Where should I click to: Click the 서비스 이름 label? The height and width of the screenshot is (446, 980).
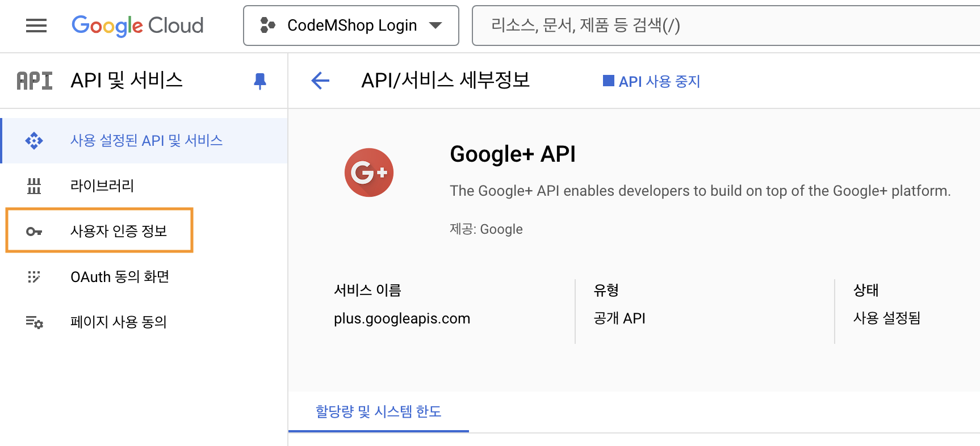click(x=367, y=291)
